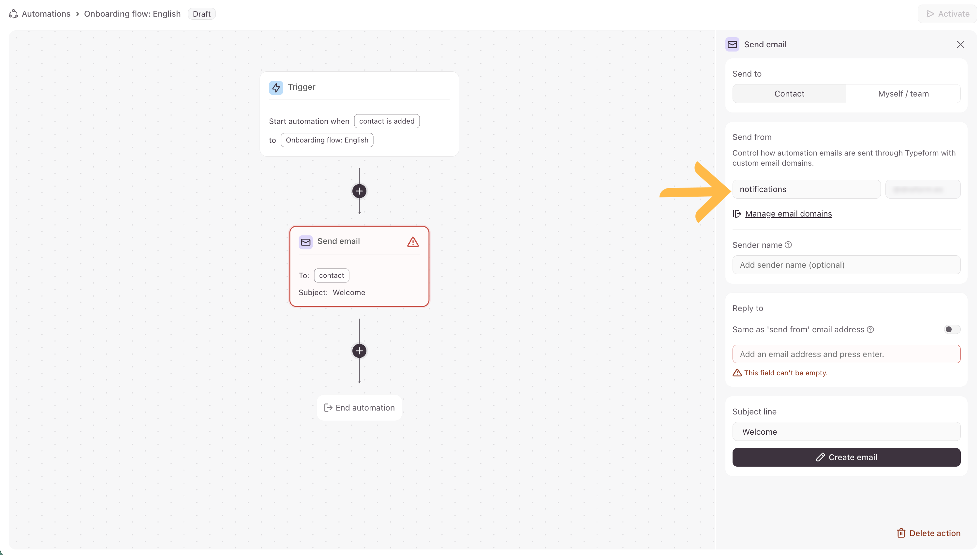
Task: Go to Automations in the breadcrumb
Action: pyautogui.click(x=46, y=14)
